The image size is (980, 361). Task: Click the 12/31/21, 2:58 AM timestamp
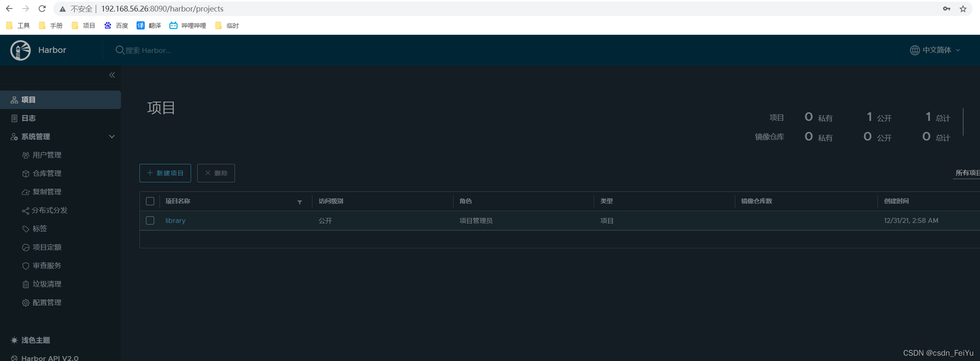911,220
